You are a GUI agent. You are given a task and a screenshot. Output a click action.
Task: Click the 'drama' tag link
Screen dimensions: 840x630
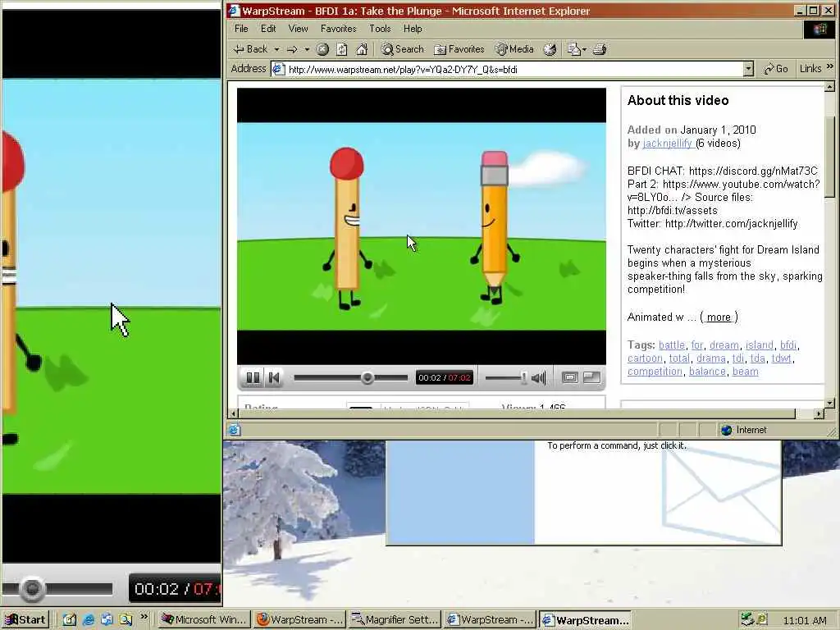711,358
